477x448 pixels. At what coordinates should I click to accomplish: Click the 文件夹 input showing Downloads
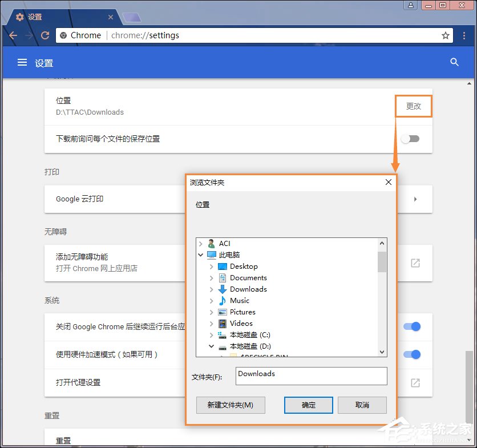pyautogui.click(x=312, y=376)
